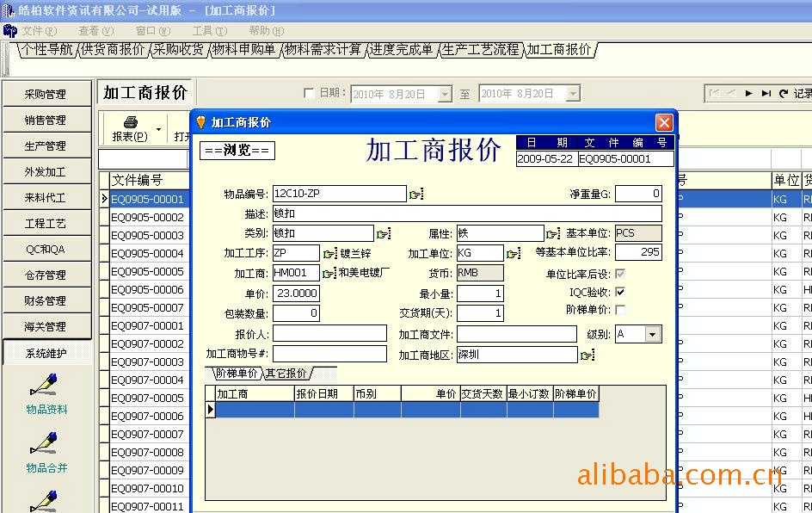Go to next record arrow
812x513 pixels.
point(748,93)
